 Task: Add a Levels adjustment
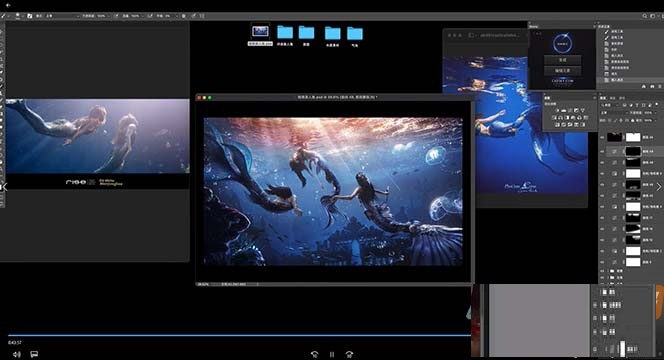tap(563, 110)
